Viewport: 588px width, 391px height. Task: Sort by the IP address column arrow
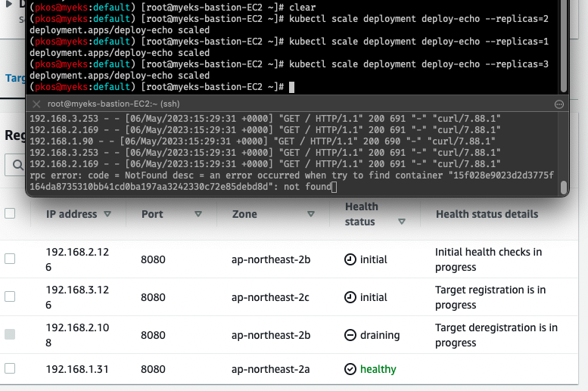tap(107, 214)
